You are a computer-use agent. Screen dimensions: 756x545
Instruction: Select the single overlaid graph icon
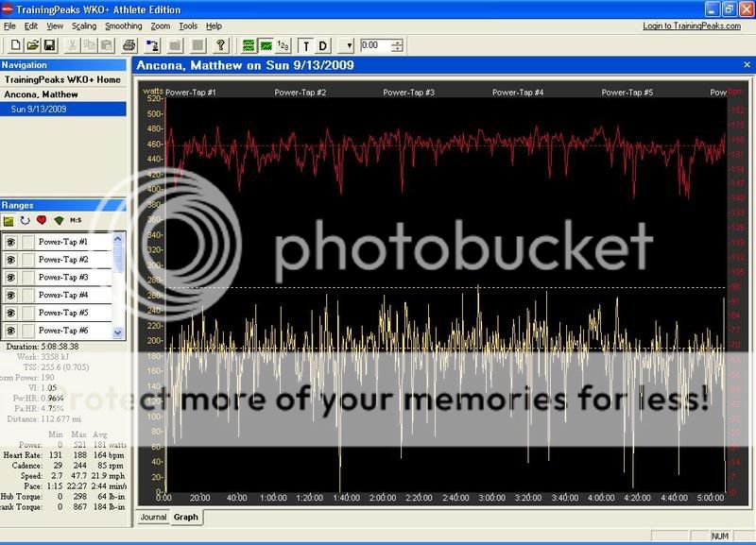click(x=266, y=45)
